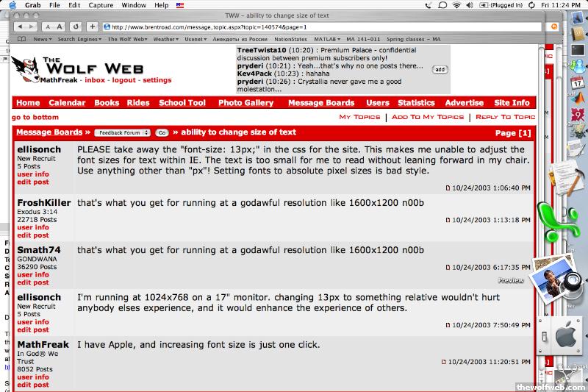Open the Spring classes - MA bookmark
The width and height of the screenshot is (588, 392).
(x=413, y=39)
